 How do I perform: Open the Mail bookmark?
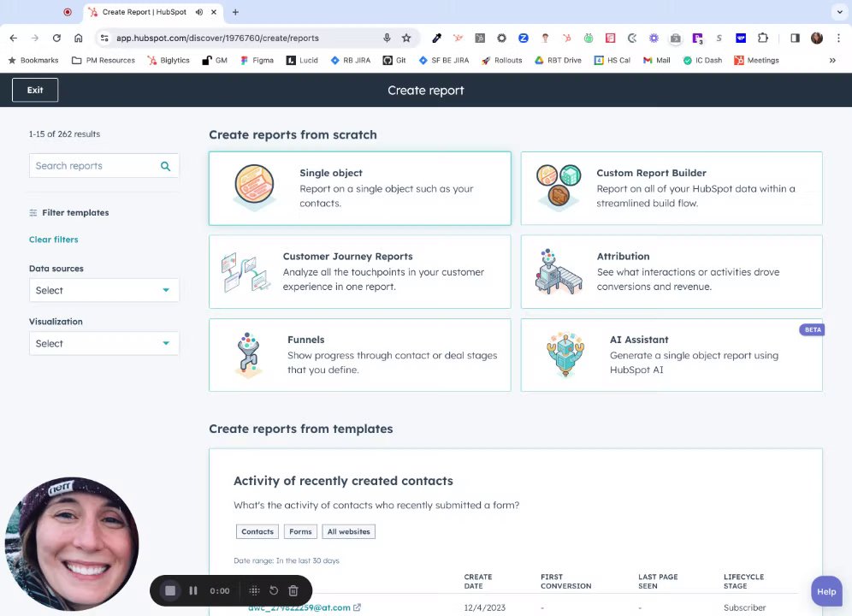[656, 61]
